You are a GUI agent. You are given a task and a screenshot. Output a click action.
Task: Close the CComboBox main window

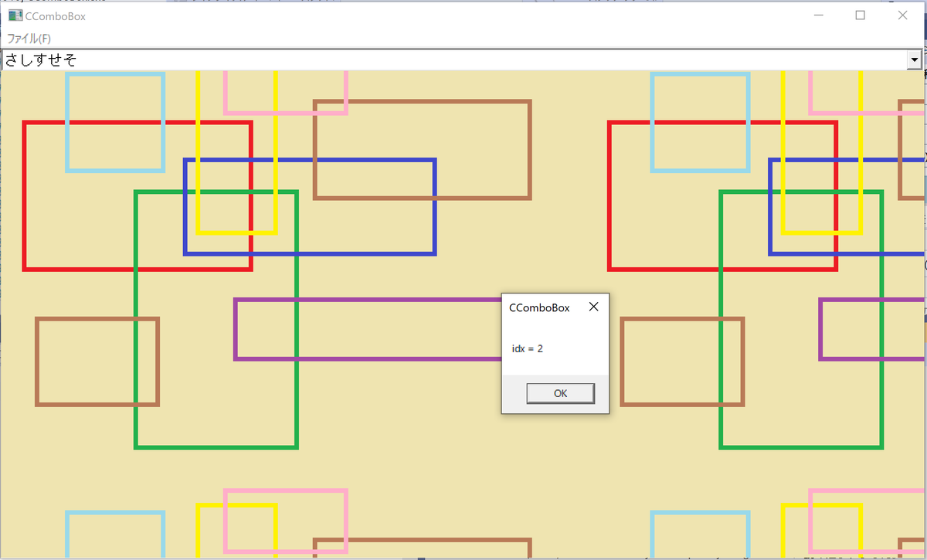point(902,15)
